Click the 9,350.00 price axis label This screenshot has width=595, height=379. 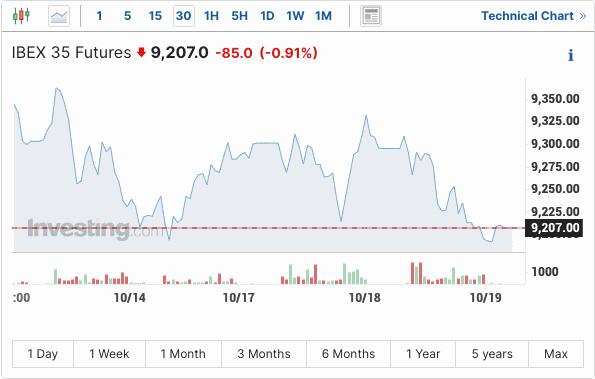[x=555, y=99]
